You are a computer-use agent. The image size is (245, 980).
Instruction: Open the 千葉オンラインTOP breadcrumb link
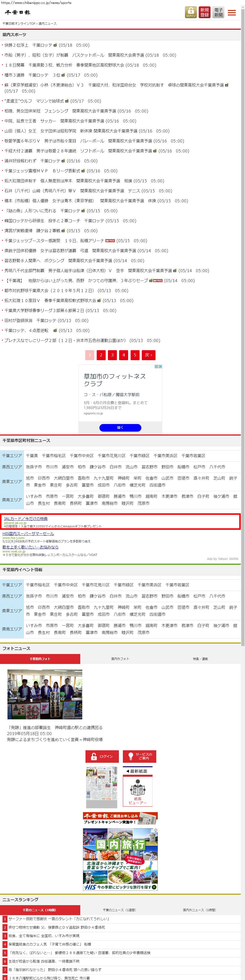click(19, 24)
